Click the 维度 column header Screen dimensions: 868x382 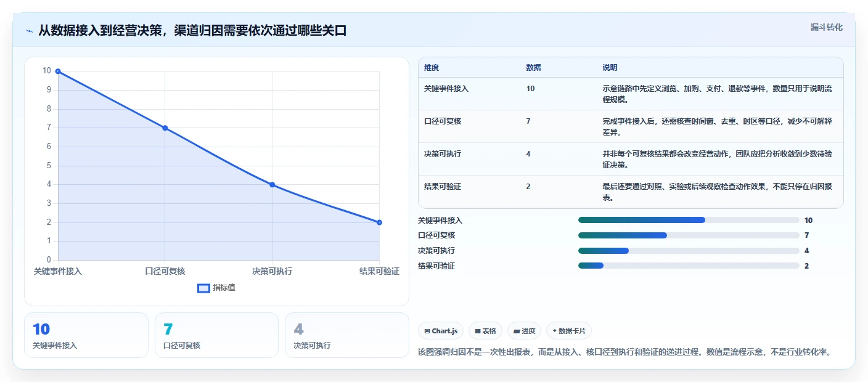tap(432, 68)
